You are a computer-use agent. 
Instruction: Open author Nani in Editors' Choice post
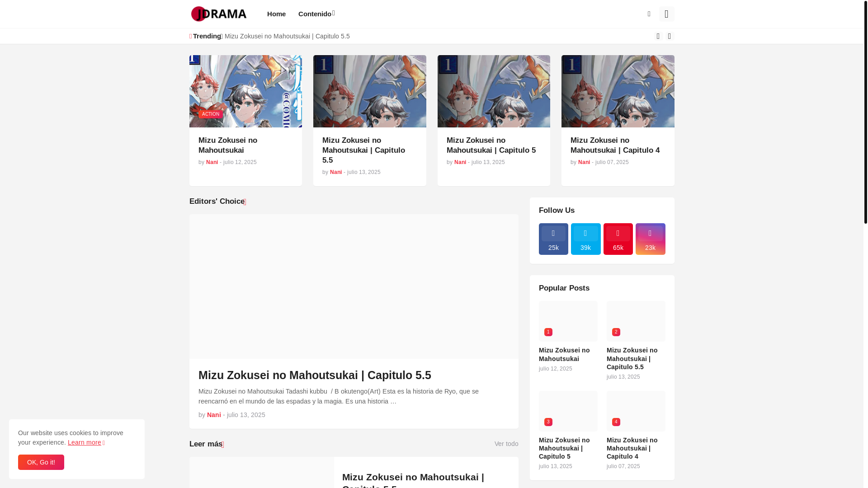coord(214,415)
